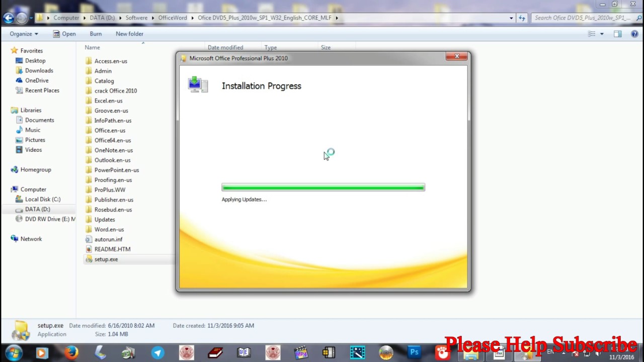644x362 pixels.
Task: Open Favorites in navigation pane
Action: tap(31, 51)
